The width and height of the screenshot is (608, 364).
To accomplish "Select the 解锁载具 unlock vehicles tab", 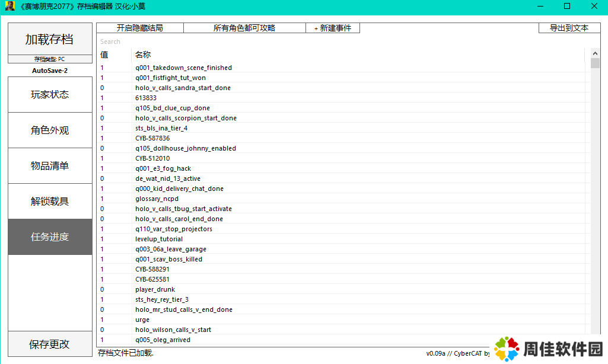I will 50,201.
